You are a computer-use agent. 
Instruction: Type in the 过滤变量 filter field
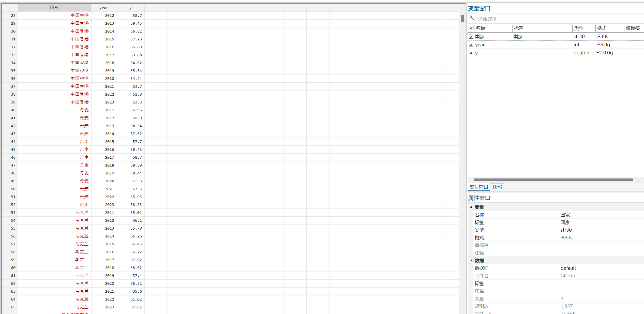tap(559, 19)
